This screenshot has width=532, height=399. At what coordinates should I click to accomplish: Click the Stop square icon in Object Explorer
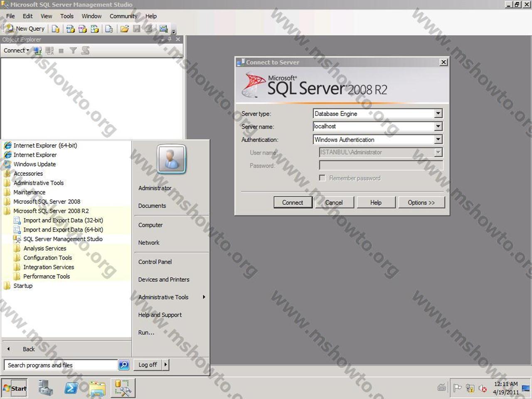tap(61, 51)
